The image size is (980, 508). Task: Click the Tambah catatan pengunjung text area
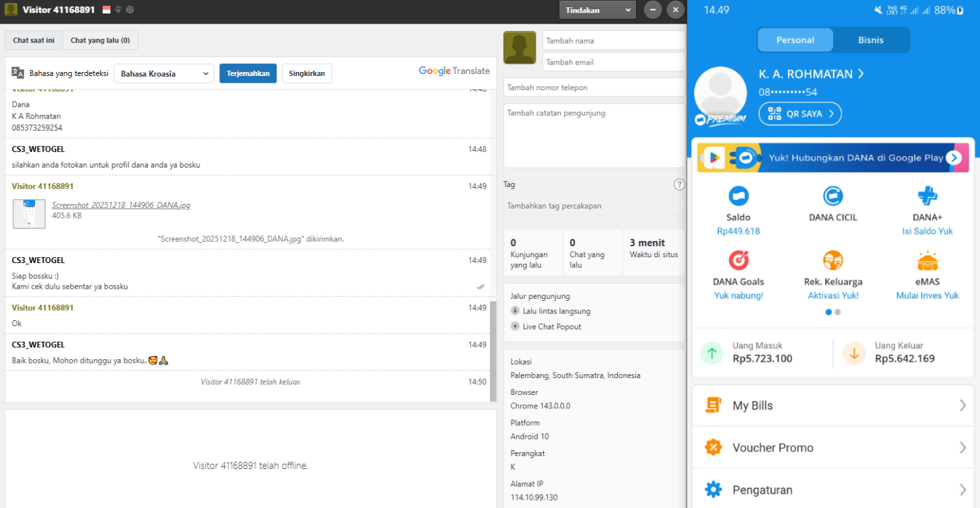click(594, 135)
